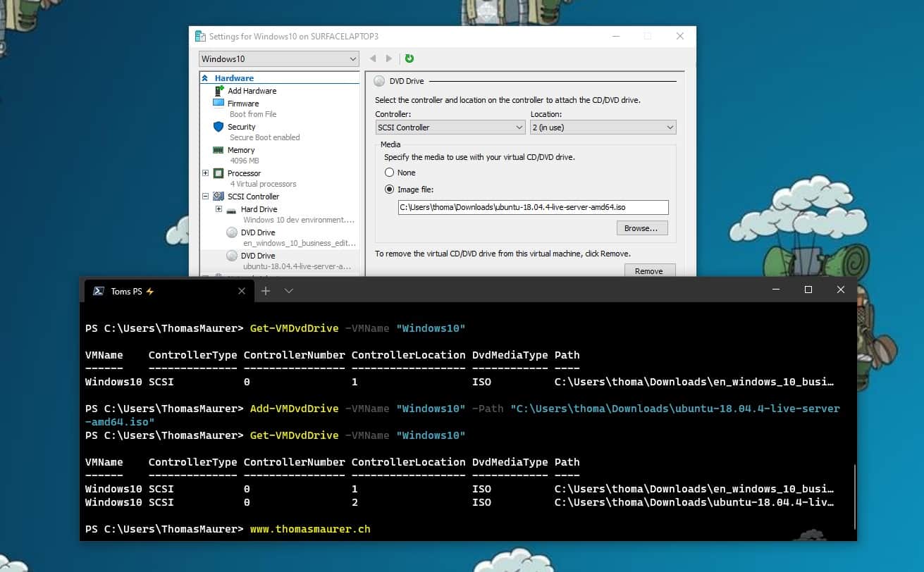Click the last table row with ControllerLocation 2
The width and height of the screenshot is (924, 572).
point(460,502)
